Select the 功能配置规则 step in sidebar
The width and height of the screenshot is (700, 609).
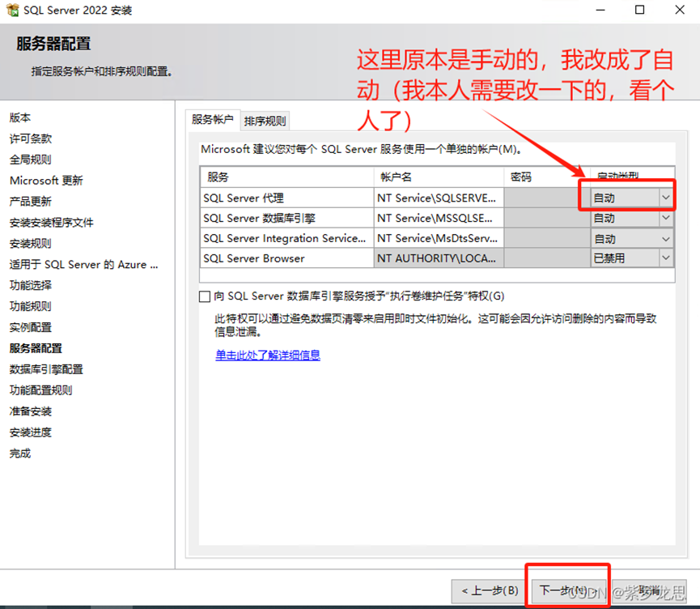point(41,390)
